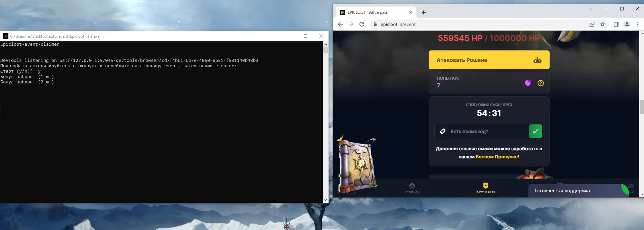
Task: Click the 54:31 smoke countdown timer
Action: click(x=489, y=113)
